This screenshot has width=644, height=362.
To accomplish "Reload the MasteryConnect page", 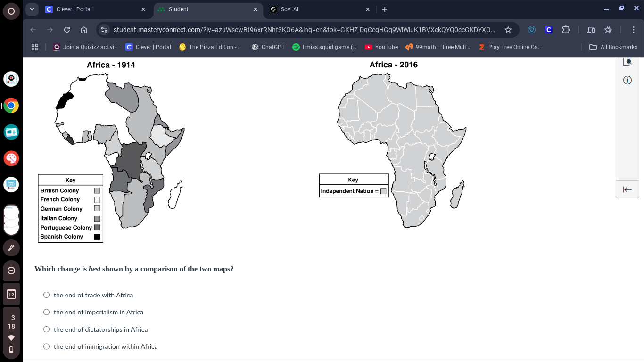I will pyautogui.click(x=67, y=30).
